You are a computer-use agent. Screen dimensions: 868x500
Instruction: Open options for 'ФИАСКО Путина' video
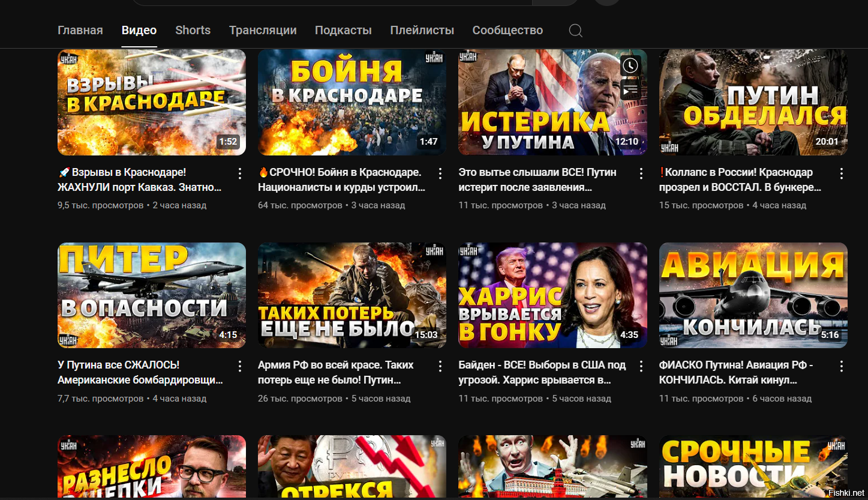click(841, 366)
